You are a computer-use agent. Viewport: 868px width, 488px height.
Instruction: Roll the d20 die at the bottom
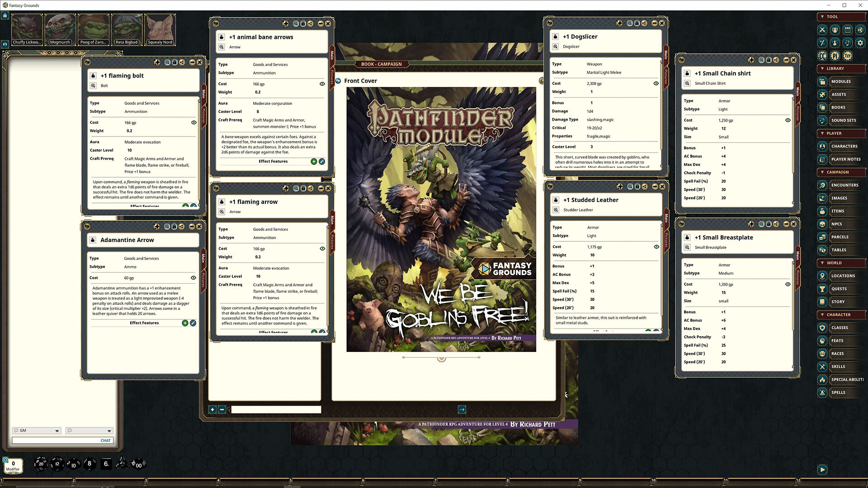pos(41,463)
